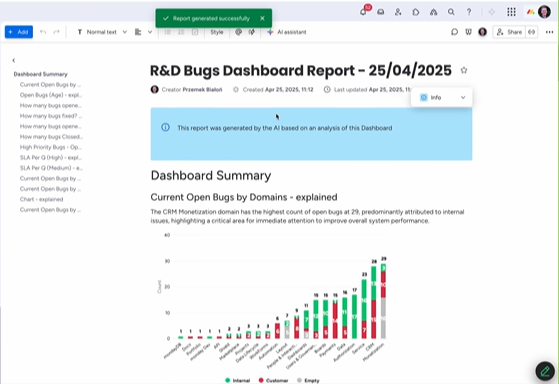The height and width of the screenshot is (384, 559).
Task: Copy the doc link with chain icon
Action: 532,32
